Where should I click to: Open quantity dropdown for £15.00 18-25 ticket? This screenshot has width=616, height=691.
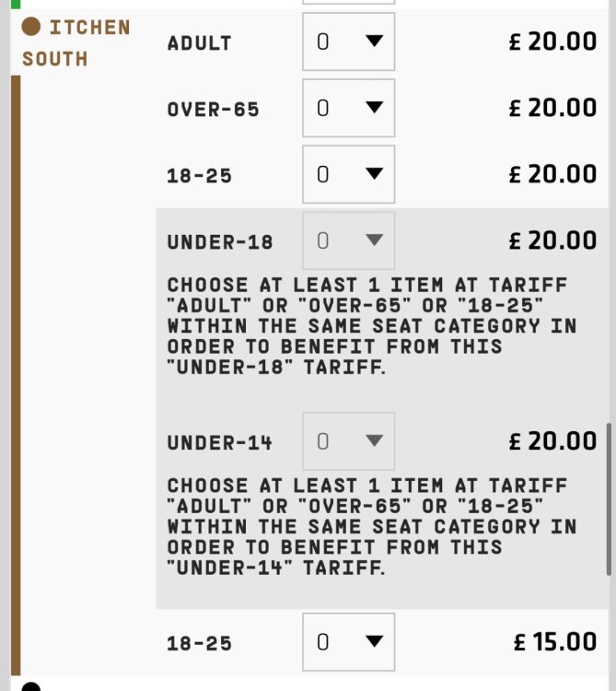point(348,641)
